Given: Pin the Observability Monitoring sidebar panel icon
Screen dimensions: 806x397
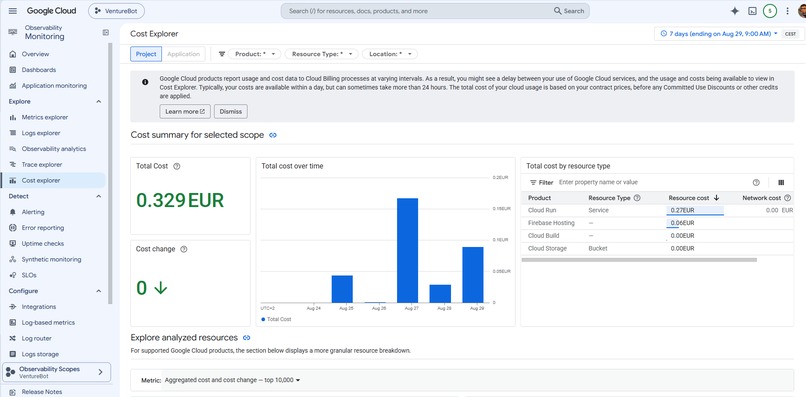Looking at the screenshot, I should (x=105, y=32).
